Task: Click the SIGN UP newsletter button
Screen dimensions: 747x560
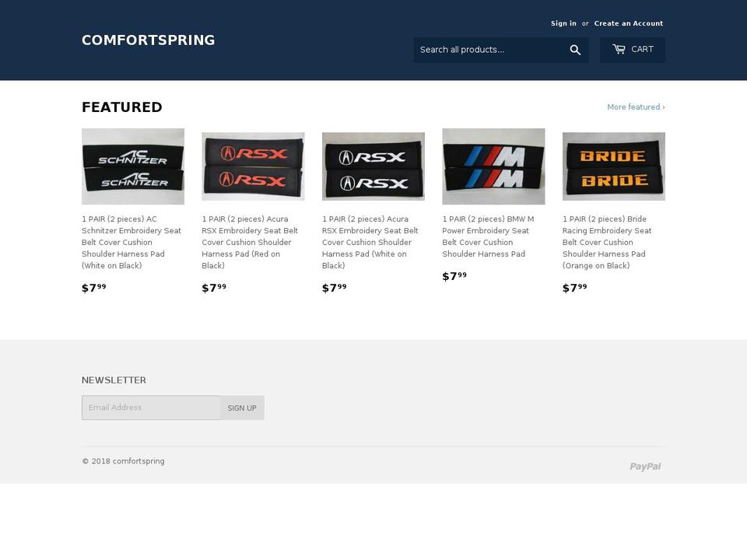Action: pyautogui.click(x=242, y=408)
